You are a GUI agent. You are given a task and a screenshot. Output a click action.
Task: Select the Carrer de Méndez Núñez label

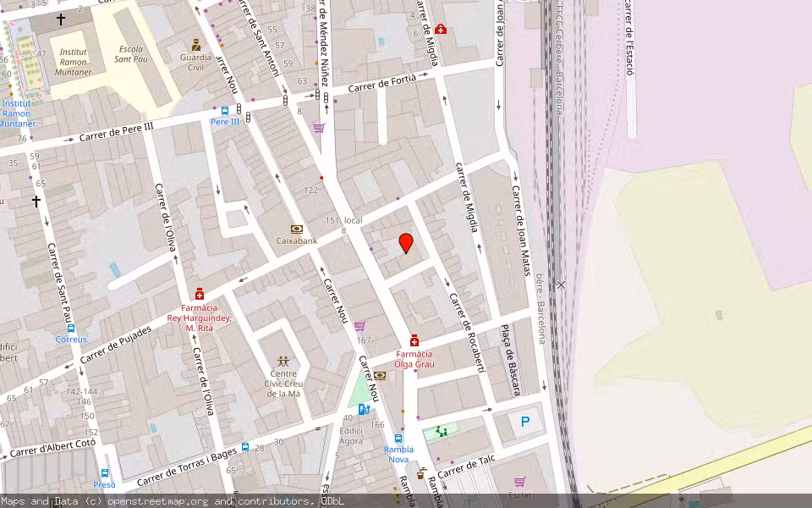click(323, 43)
